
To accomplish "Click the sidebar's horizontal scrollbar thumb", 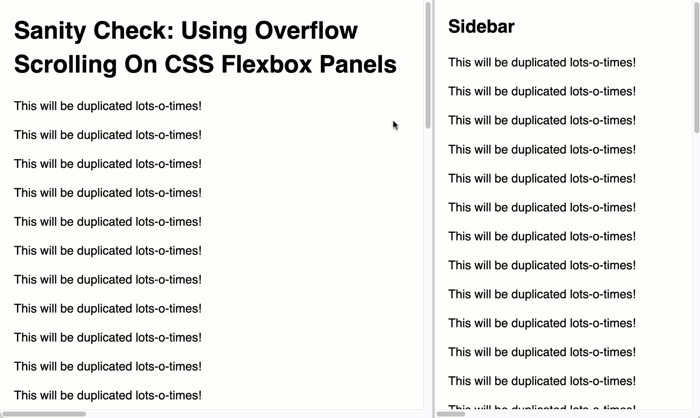I will click(450, 414).
